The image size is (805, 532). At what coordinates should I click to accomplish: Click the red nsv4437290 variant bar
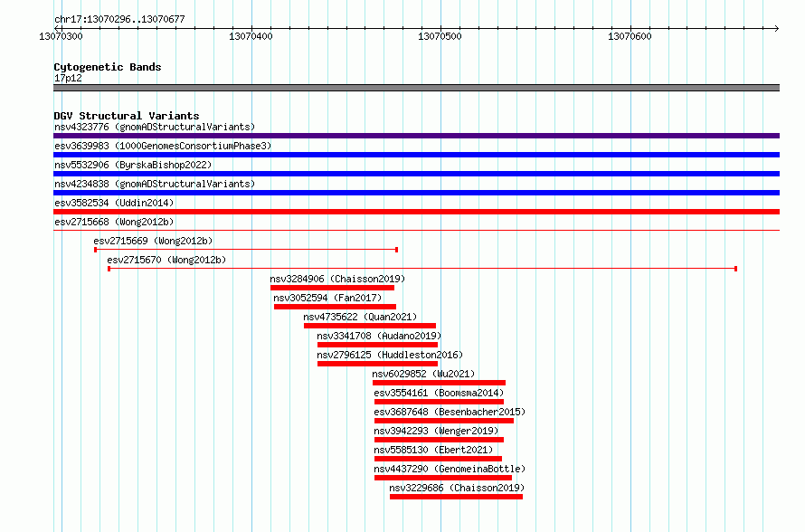(x=443, y=478)
